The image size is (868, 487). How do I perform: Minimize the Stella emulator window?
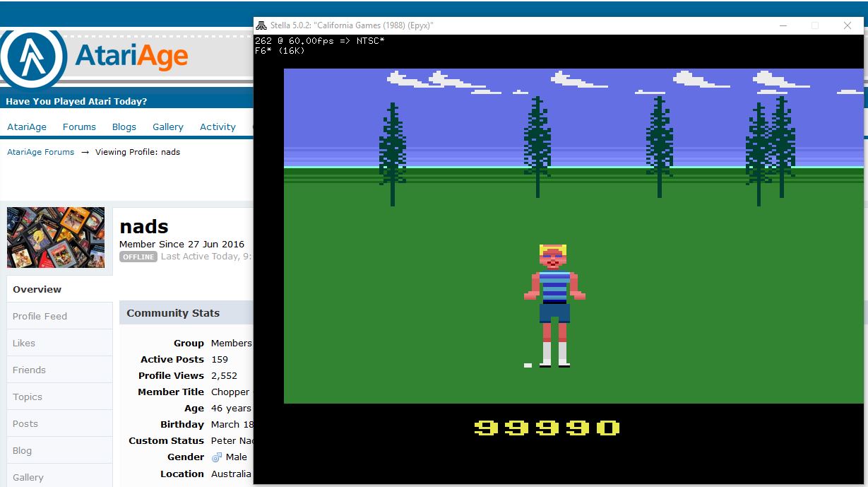tap(783, 25)
